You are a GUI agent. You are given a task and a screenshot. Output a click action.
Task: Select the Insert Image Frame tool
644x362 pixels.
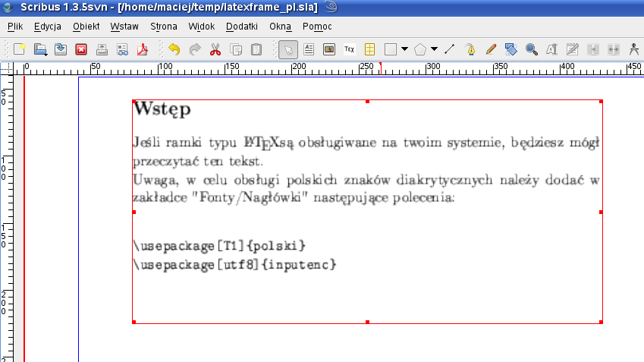(329, 49)
